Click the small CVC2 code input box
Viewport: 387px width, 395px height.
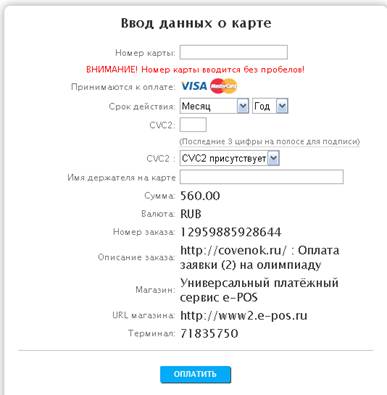pyautogui.click(x=193, y=125)
